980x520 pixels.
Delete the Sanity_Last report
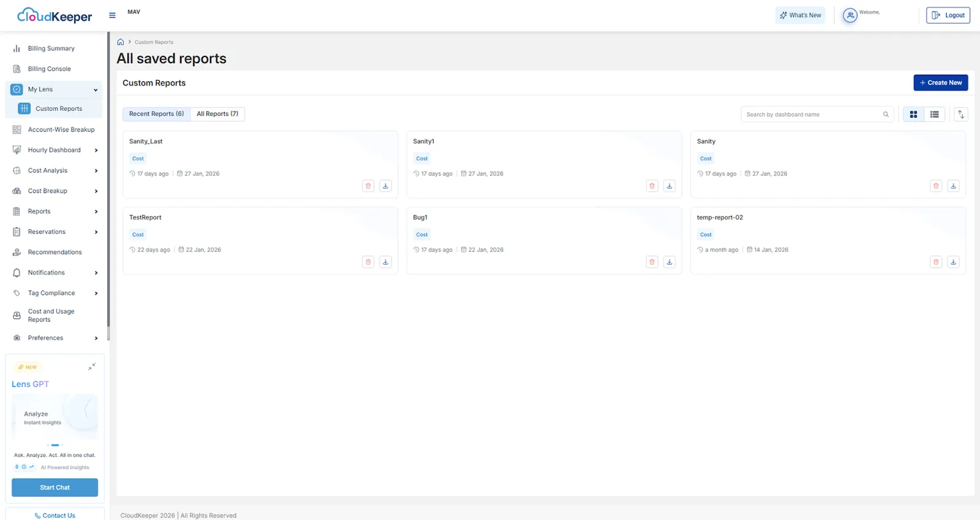point(368,186)
